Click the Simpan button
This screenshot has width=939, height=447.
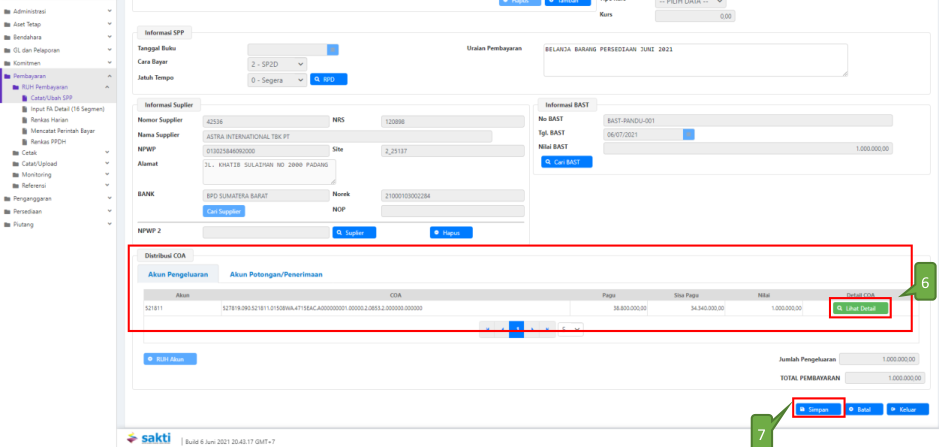pos(816,409)
